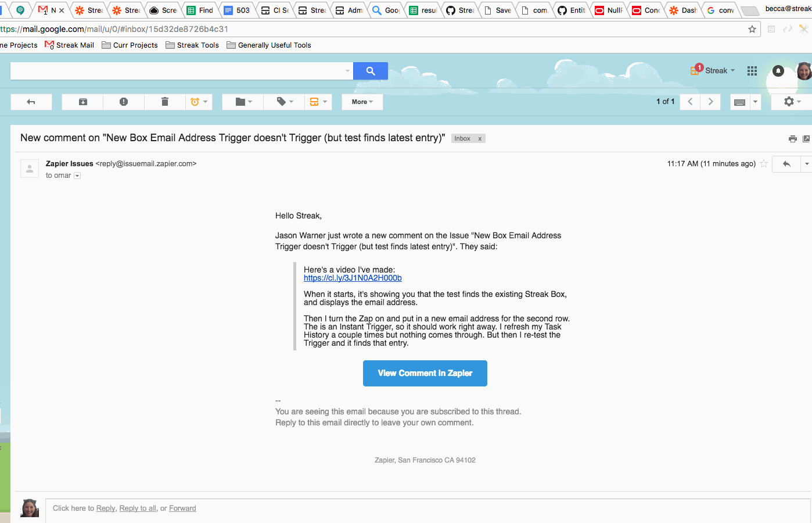Click Reply to all link
This screenshot has width=812, height=523.
(x=138, y=508)
